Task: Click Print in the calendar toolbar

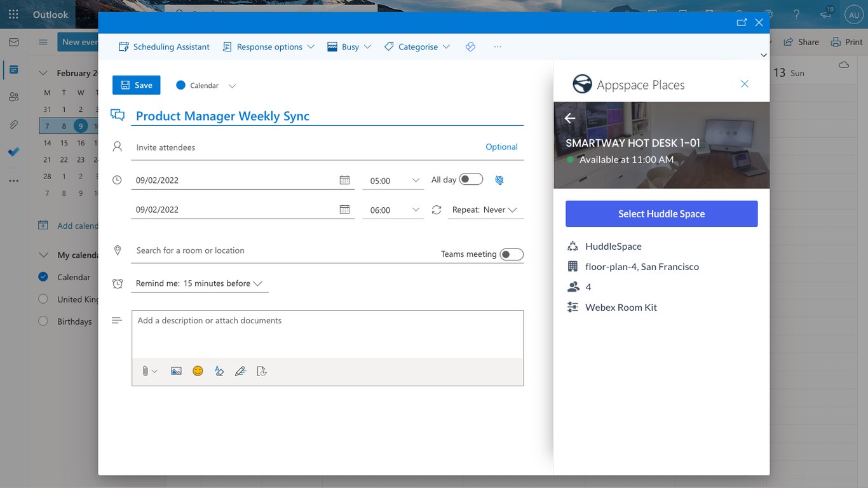Action: (847, 42)
